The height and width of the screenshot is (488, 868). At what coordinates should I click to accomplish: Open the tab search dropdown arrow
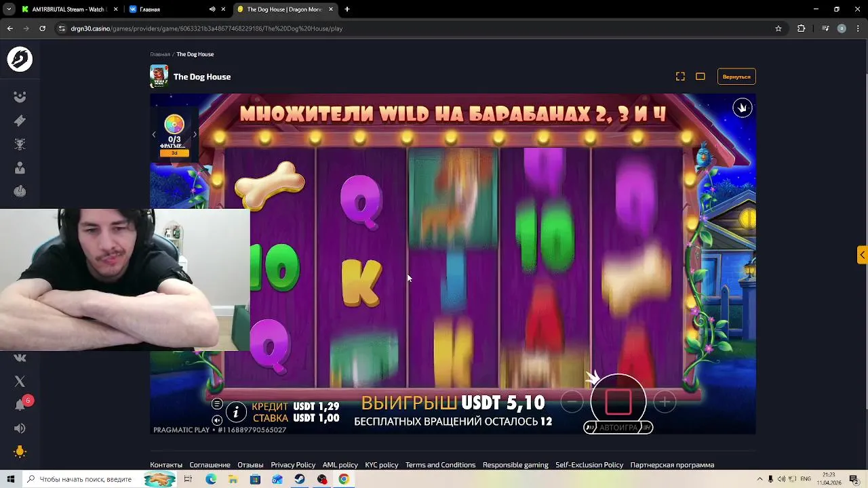[9, 9]
